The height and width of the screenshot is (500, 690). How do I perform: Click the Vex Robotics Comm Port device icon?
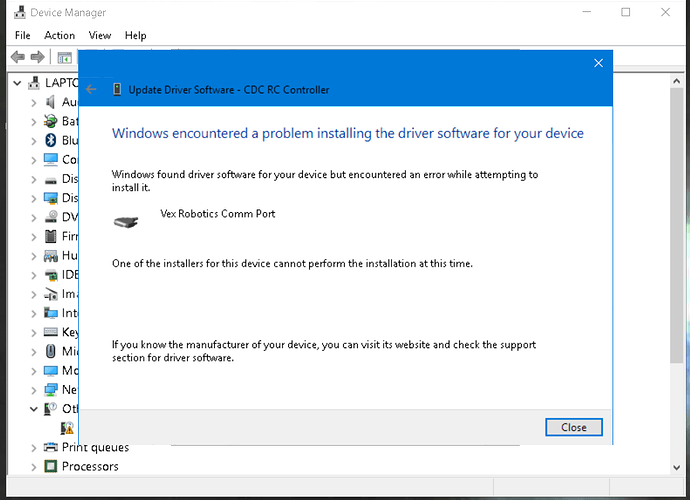[x=126, y=221]
